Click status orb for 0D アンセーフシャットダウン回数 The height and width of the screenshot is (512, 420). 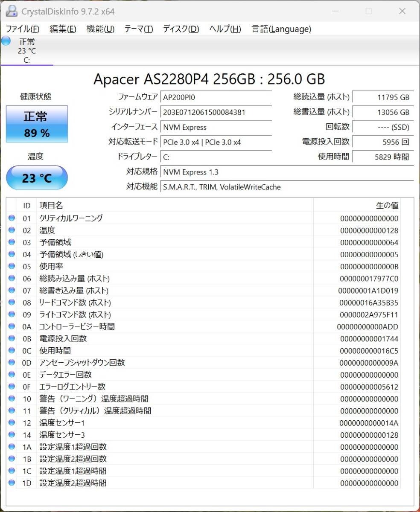pos(12,363)
